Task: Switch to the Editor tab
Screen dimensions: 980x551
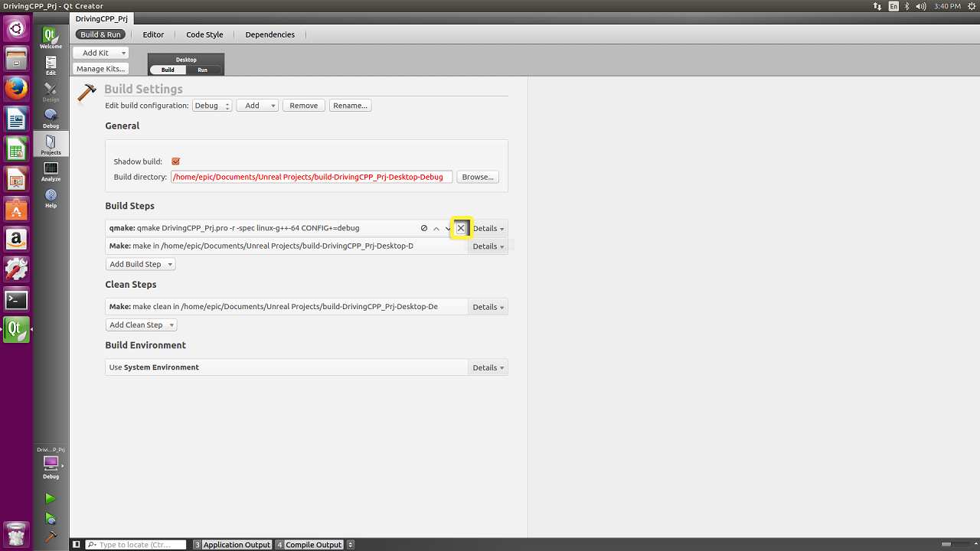Action: (153, 34)
